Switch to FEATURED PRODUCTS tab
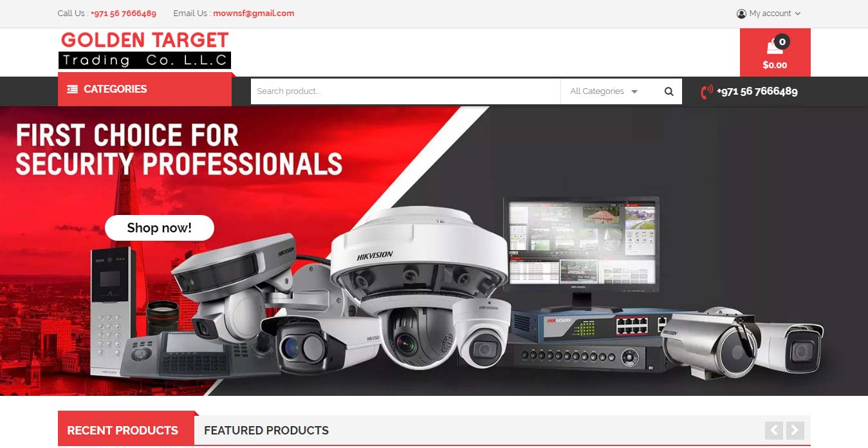The height and width of the screenshot is (448, 868). (266, 430)
